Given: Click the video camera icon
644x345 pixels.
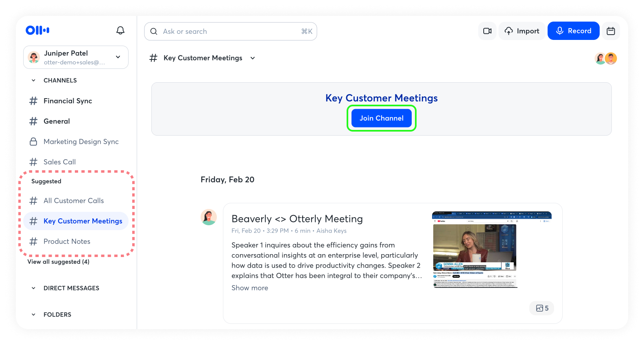Looking at the screenshot, I should tap(487, 31).
